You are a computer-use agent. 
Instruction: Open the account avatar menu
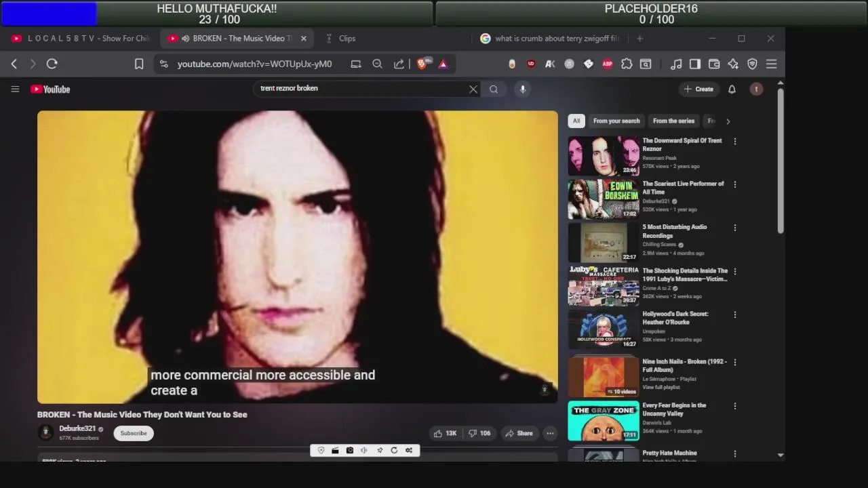click(756, 89)
